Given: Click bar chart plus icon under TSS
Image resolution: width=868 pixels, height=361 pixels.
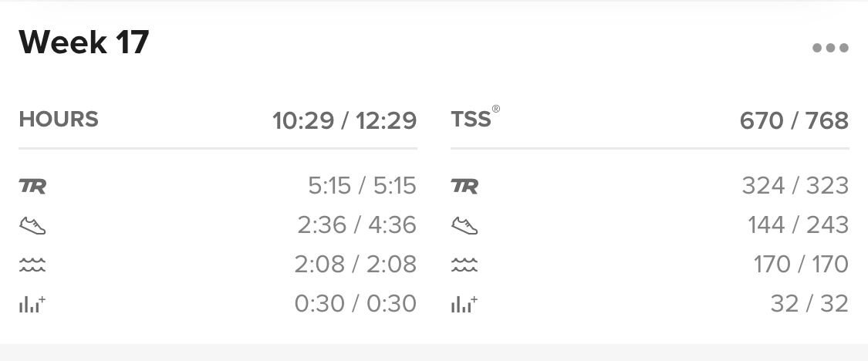Looking at the screenshot, I should [x=464, y=304].
